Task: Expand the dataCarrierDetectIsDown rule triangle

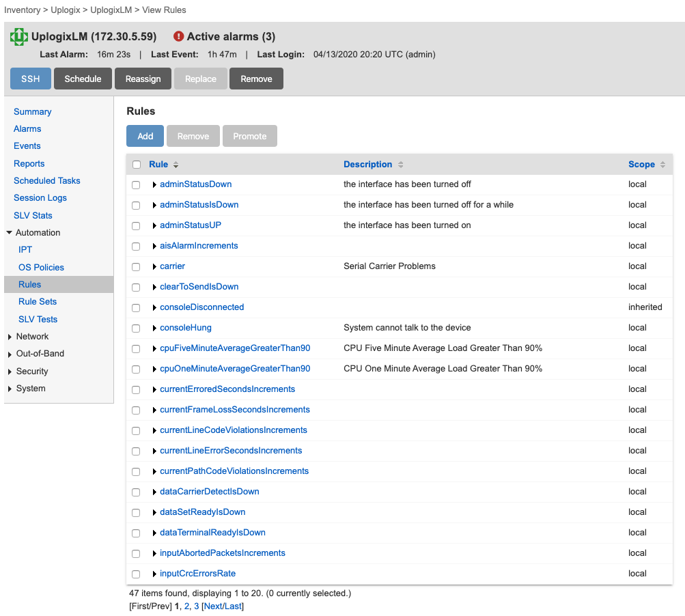Action: (154, 492)
